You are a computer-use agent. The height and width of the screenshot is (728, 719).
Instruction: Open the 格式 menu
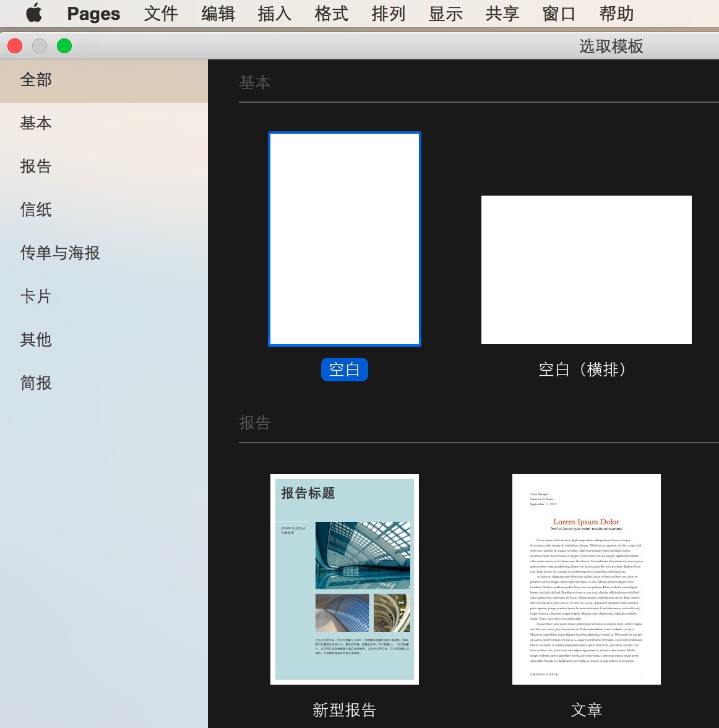331,13
